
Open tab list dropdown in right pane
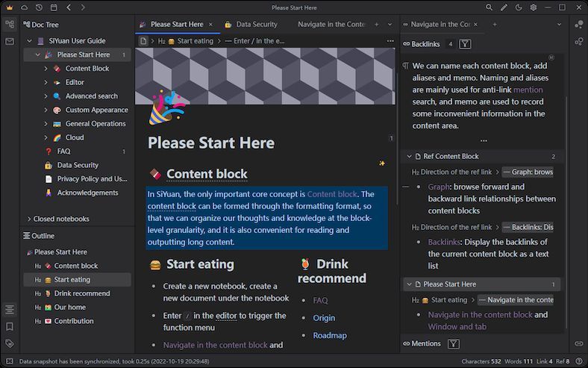click(x=559, y=25)
